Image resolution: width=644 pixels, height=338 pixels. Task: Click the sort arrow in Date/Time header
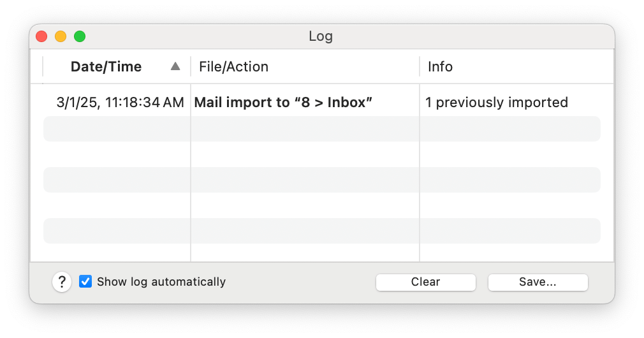coord(175,66)
